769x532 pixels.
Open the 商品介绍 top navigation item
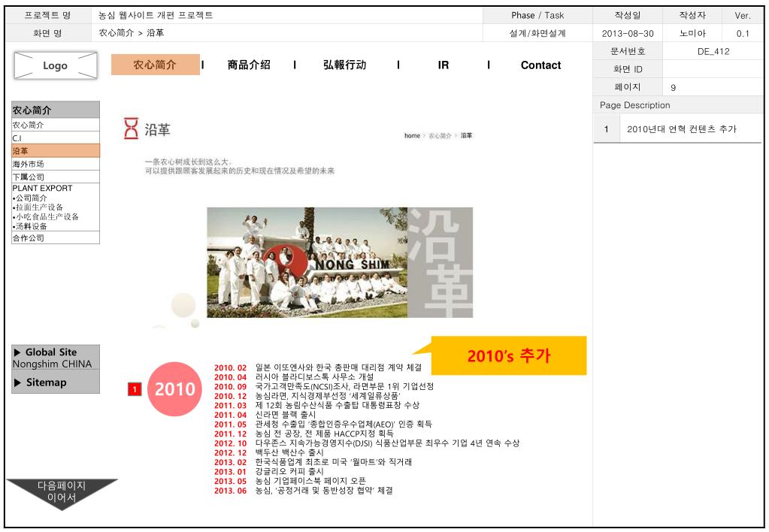point(249,65)
